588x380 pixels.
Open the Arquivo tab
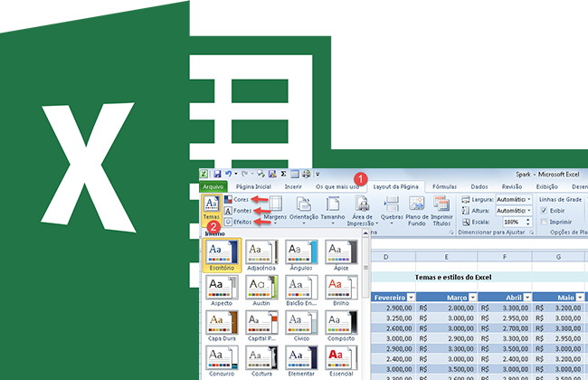pyautogui.click(x=213, y=186)
